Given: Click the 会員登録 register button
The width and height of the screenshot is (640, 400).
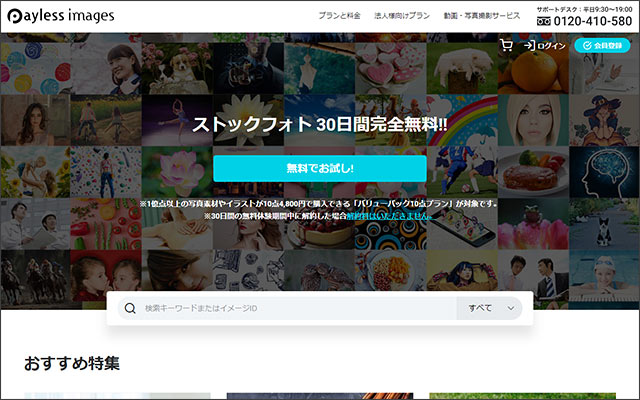Looking at the screenshot, I should (x=602, y=45).
